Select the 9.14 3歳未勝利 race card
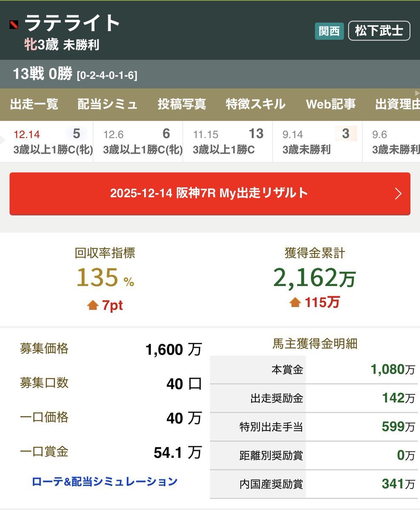 coord(318,142)
